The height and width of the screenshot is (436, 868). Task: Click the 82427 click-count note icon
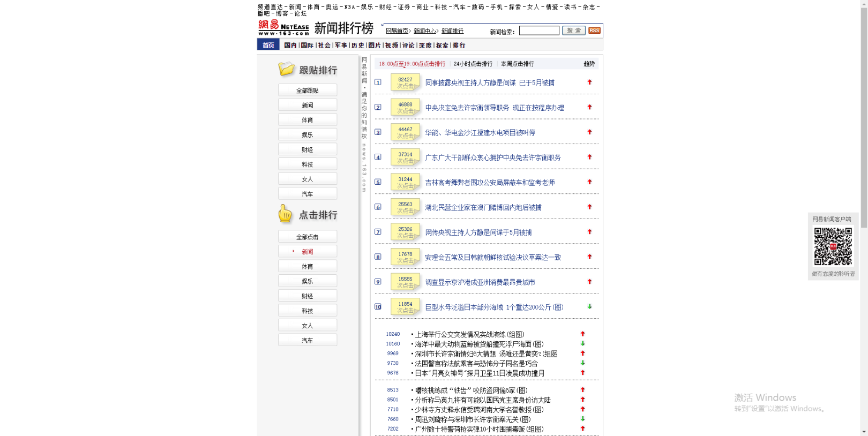point(405,82)
